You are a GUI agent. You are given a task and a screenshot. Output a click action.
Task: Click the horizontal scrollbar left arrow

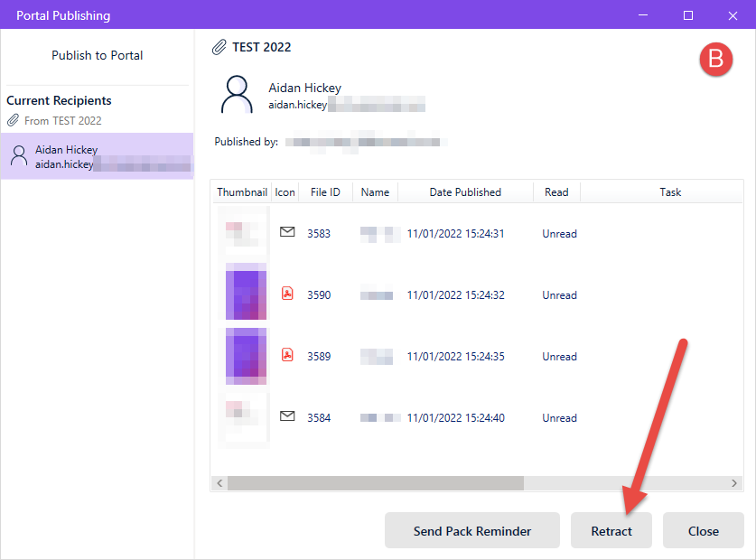[x=219, y=483]
